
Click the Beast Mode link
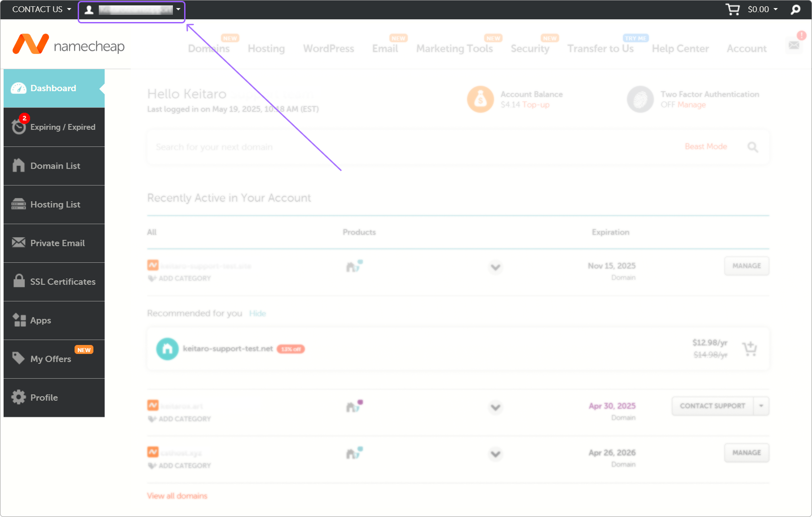point(706,146)
